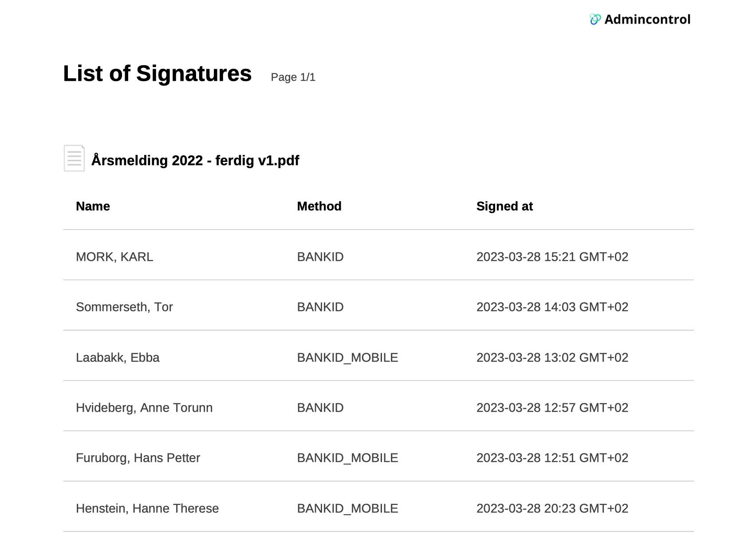This screenshot has width=756, height=552.
Task: Click the 15:21 GMT+02 signing timestamp
Action: (x=552, y=257)
